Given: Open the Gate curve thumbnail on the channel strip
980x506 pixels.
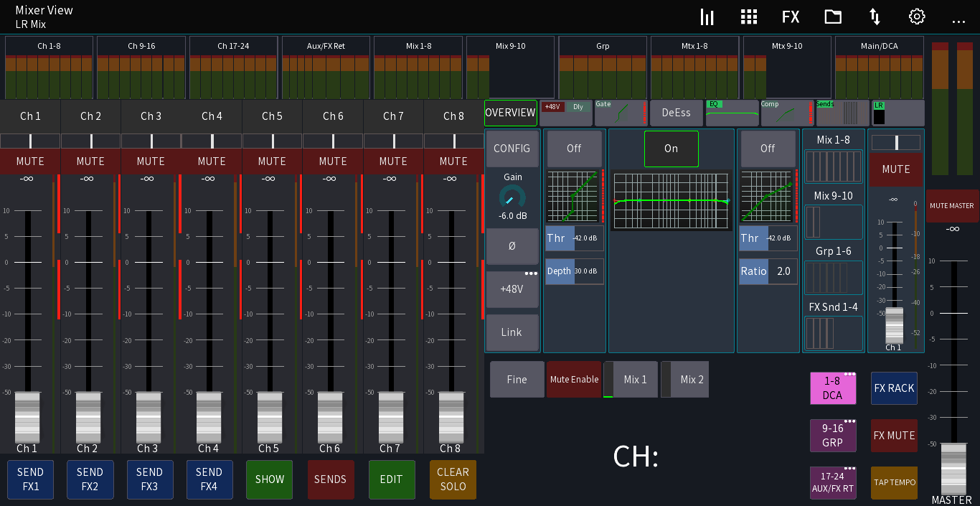Looking at the screenshot, I should (621, 113).
